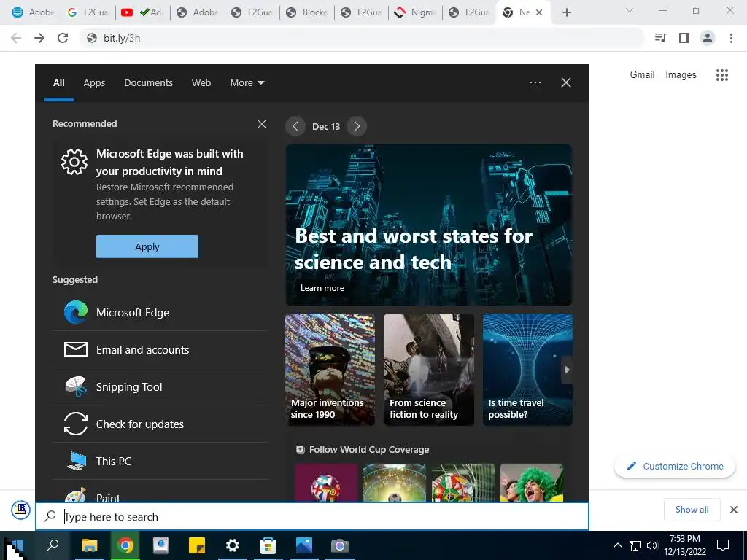
Task: Switch to the Blocked tab
Action: pos(307,12)
